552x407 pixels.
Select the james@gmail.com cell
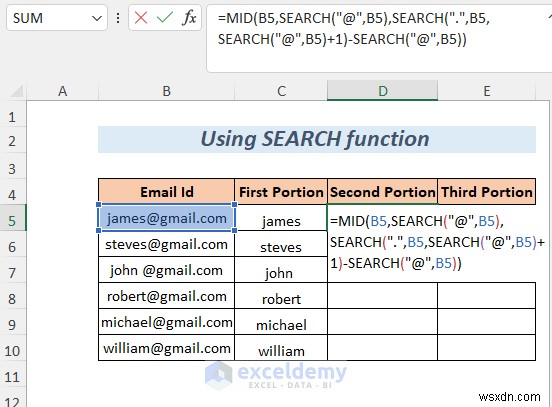[x=167, y=218]
